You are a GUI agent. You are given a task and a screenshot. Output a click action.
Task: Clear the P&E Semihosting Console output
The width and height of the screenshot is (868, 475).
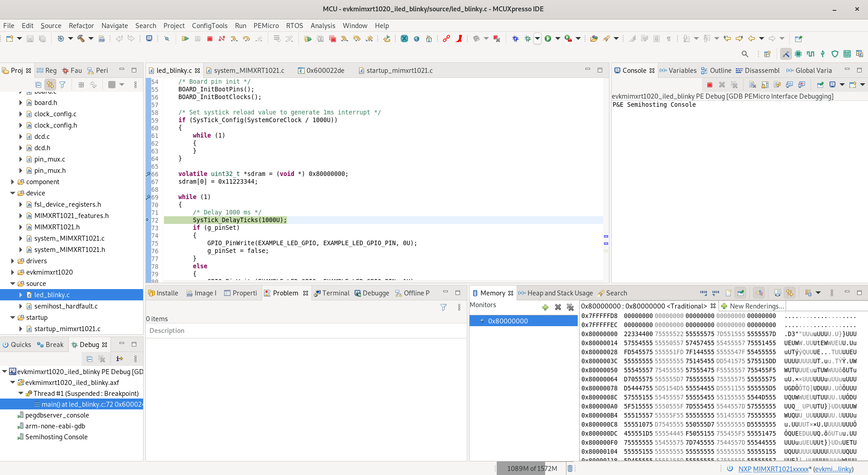[x=753, y=85]
